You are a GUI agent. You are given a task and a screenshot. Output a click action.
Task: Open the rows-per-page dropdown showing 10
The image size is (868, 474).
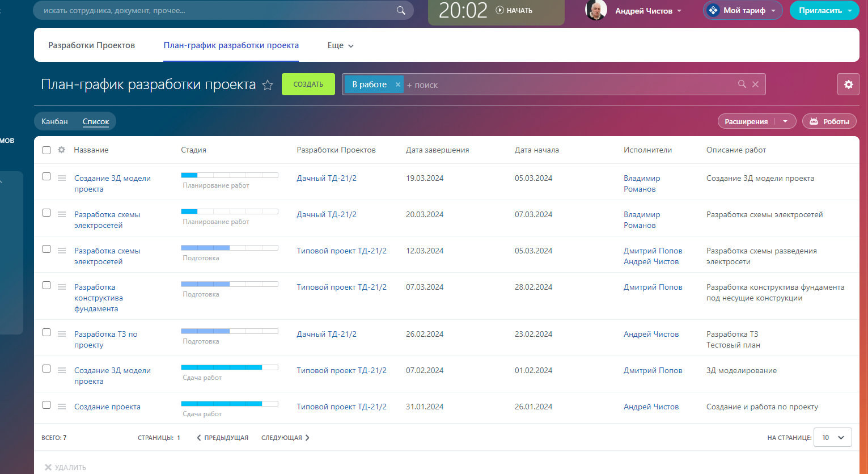point(832,437)
